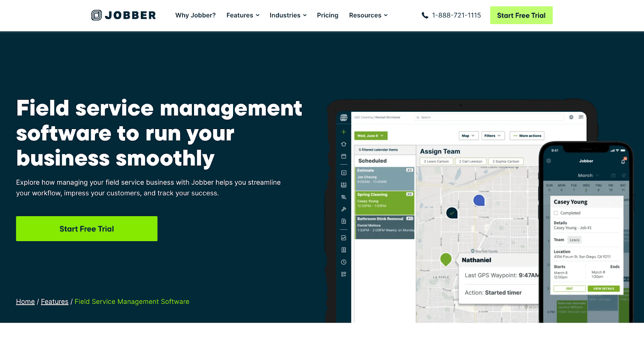
Task: Click the phone icon beside 1-888-721-1115
Action: (x=425, y=15)
